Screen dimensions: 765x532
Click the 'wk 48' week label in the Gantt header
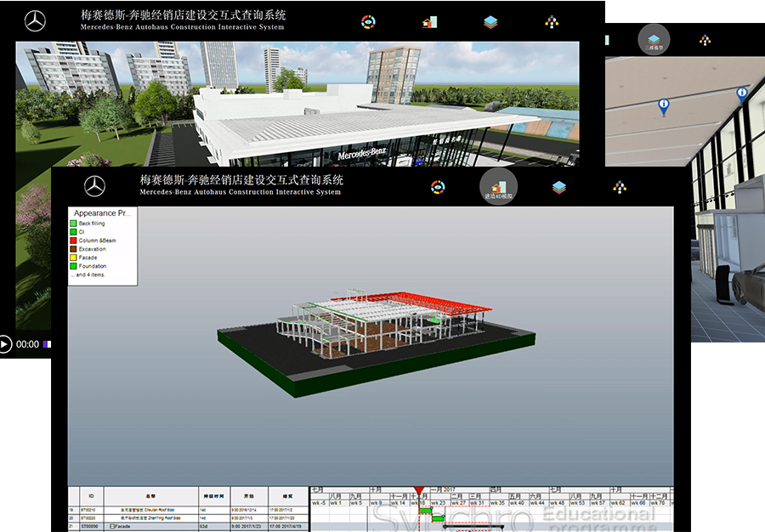558,503
